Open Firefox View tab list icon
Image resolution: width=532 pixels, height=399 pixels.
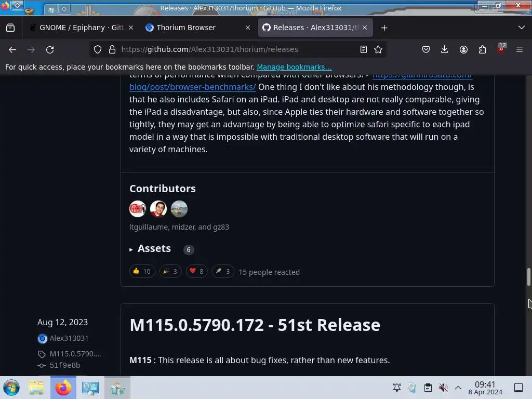click(x=10, y=28)
